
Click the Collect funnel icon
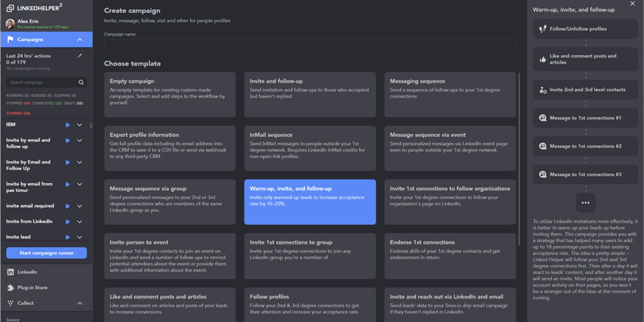pos(10,303)
